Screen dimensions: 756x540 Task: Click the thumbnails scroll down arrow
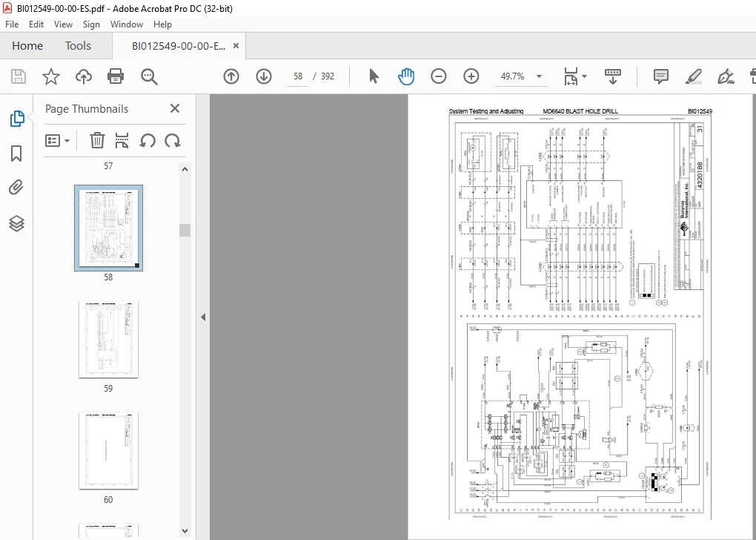click(185, 530)
